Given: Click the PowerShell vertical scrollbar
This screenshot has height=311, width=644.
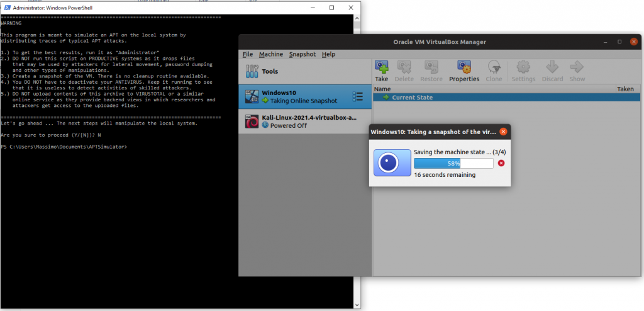Looking at the screenshot, I should (x=357, y=162).
